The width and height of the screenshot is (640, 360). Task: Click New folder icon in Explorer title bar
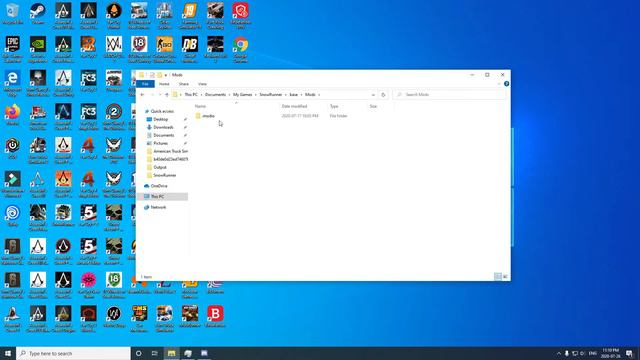point(160,75)
